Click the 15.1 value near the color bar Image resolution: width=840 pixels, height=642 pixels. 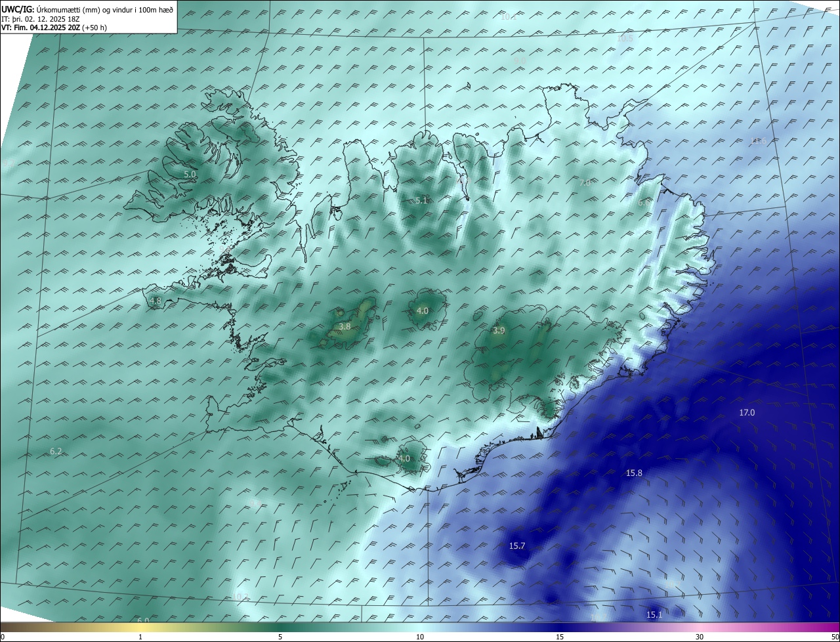click(654, 615)
